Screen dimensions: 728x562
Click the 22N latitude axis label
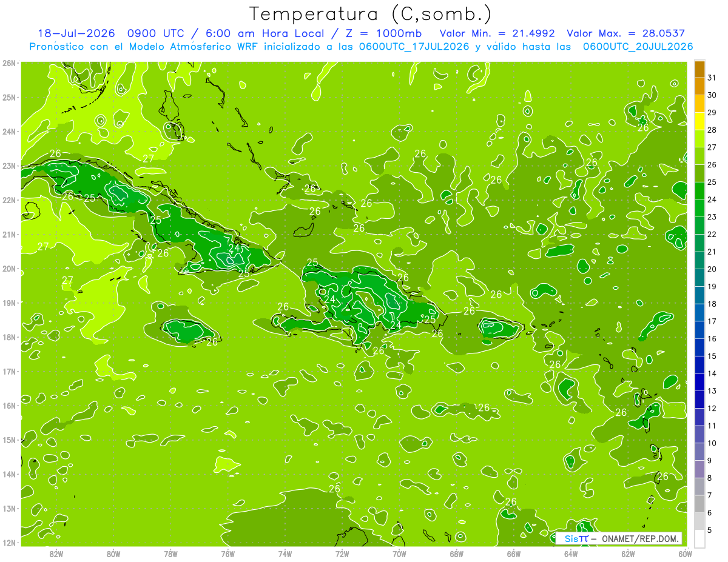[x=9, y=200]
